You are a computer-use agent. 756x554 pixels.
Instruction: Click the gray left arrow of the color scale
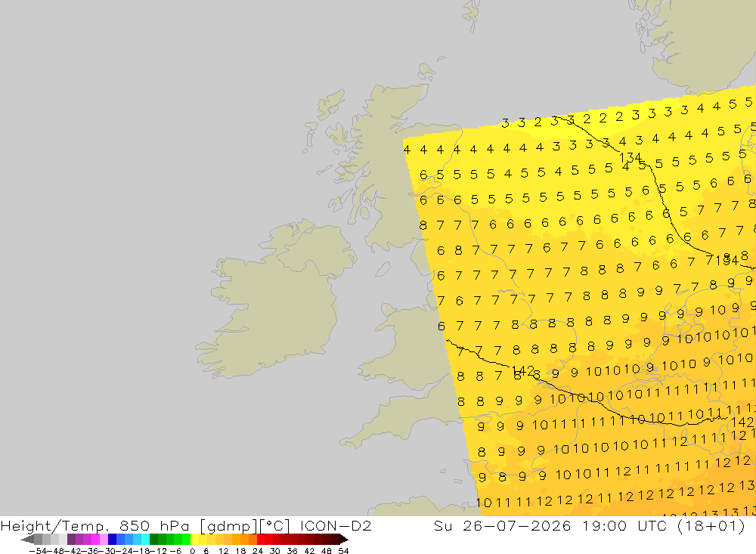point(27,539)
